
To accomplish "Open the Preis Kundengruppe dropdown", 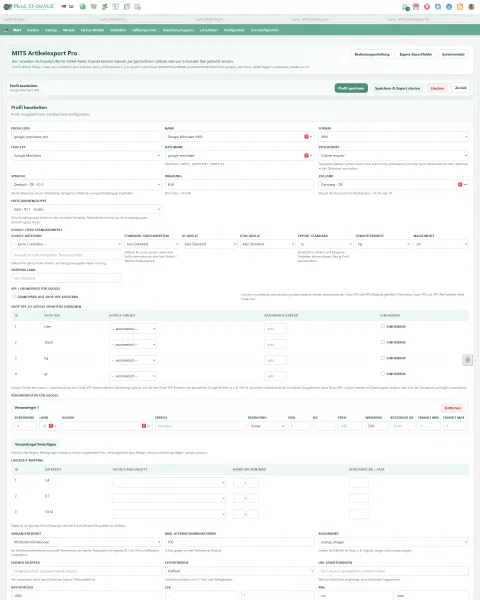I will 86,209.
